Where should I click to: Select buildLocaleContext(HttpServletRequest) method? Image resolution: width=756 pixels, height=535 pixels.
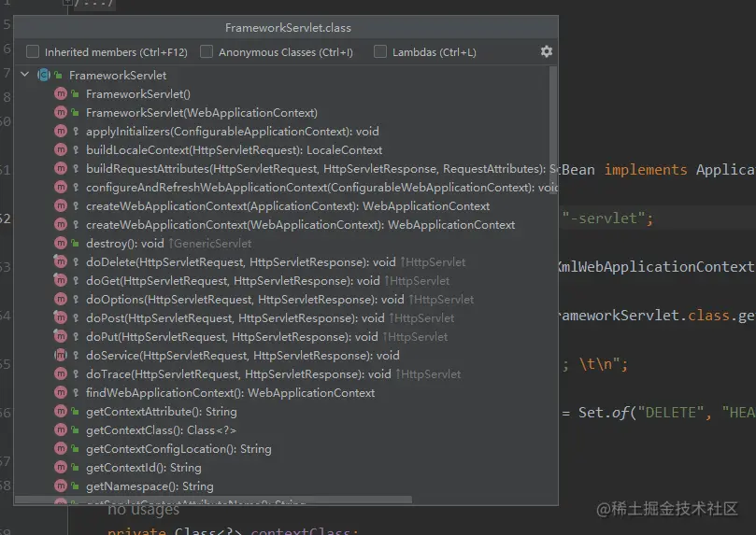(234, 150)
